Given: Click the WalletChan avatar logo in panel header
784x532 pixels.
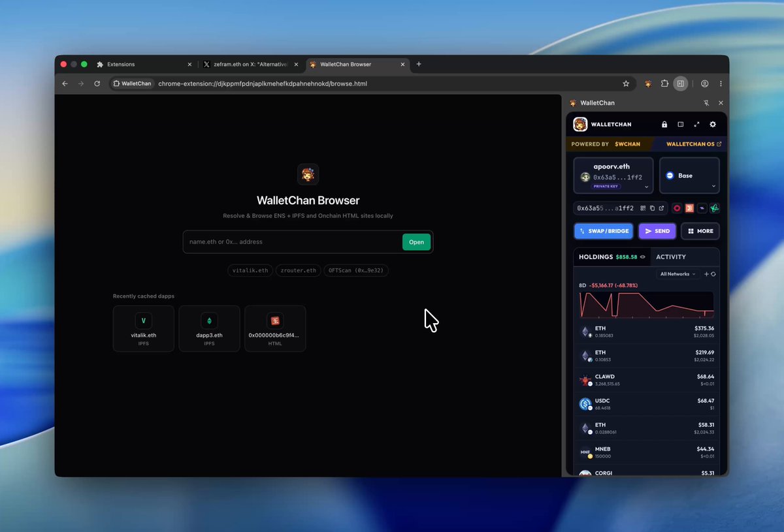Looking at the screenshot, I should [580, 125].
